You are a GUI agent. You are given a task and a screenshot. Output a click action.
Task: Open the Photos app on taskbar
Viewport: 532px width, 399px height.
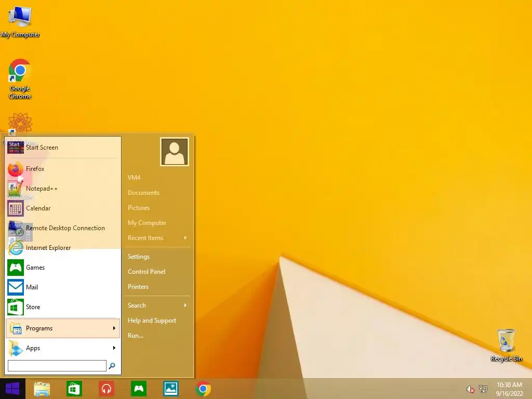[171, 389]
